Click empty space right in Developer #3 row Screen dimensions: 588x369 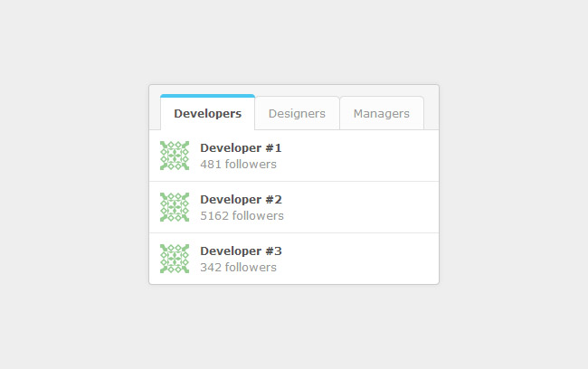[371, 259]
